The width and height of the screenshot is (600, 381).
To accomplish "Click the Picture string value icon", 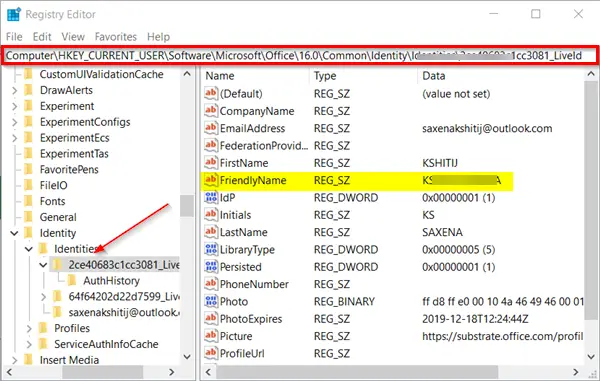I will click(211, 336).
